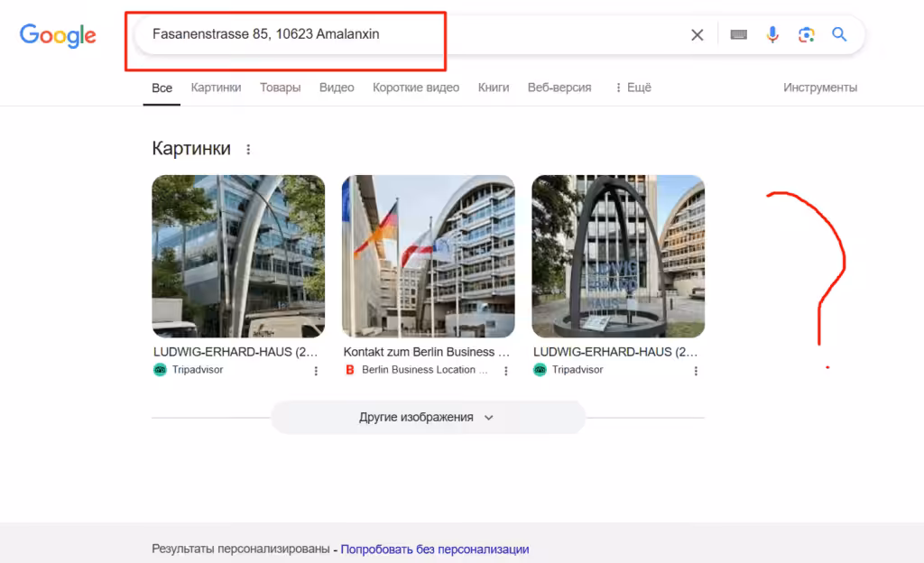The image size is (924, 563).
Task: Open the Инструменты search tools
Action: pyautogui.click(x=819, y=88)
